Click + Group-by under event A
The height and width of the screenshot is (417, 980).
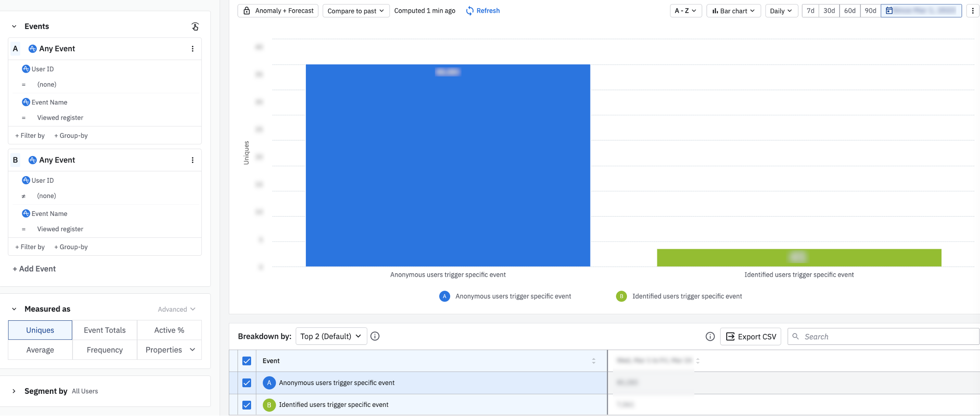click(71, 136)
